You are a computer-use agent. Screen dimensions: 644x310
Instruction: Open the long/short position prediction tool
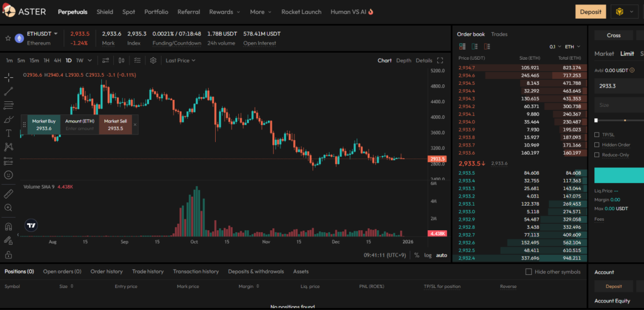coord(8,161)
